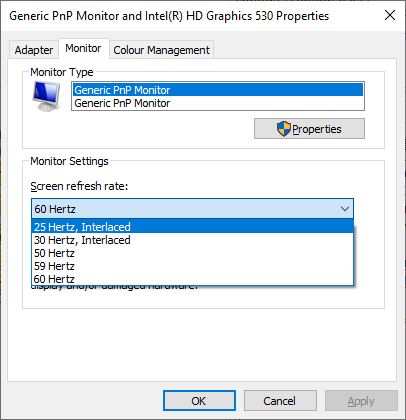Open the Colour Management tab
Image resolution: width=406 pixels, height=420 pixels.
point(161,50)
